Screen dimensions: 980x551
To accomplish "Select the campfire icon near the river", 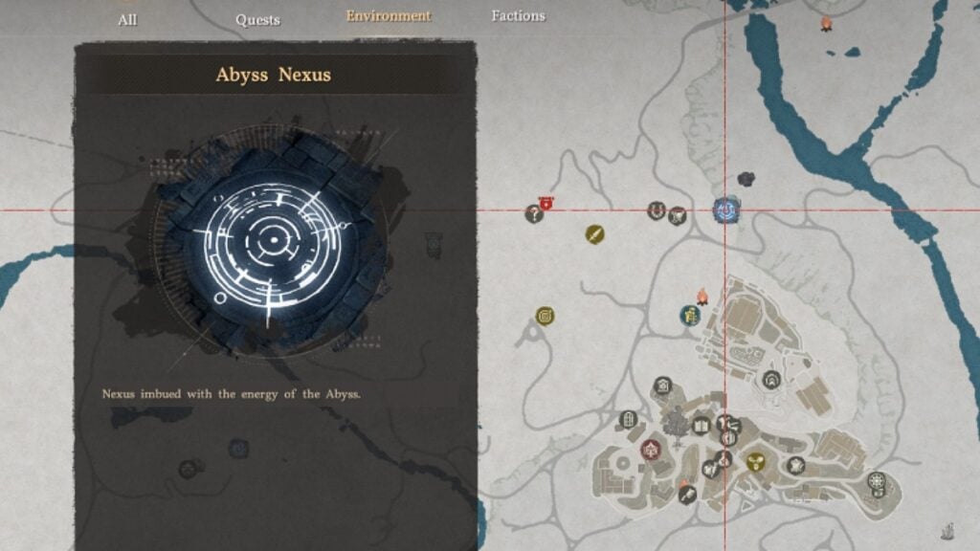I will click(826, 24).
